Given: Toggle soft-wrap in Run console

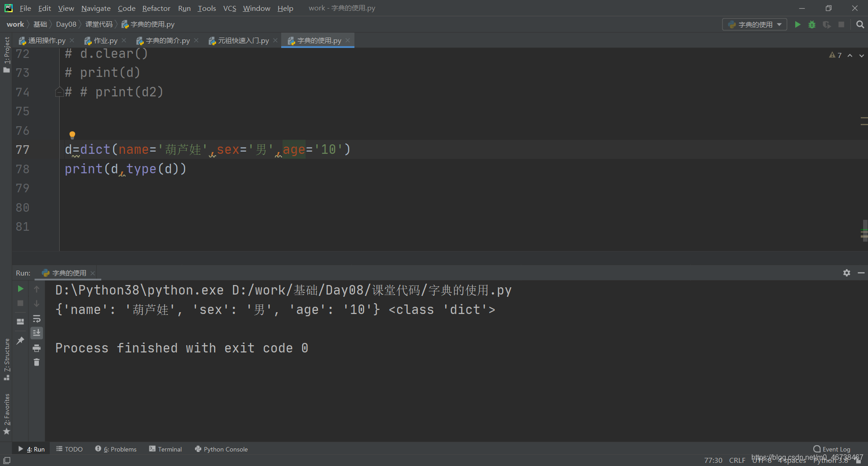Looking at the screenshot, I should click(x=37, y=319).
